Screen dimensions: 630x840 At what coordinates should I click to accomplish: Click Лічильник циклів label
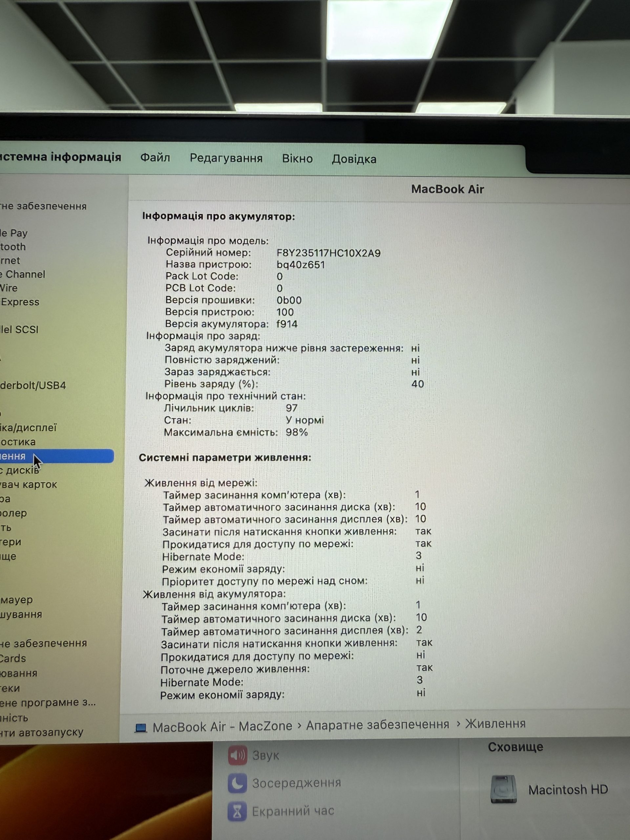click(209, 408)
